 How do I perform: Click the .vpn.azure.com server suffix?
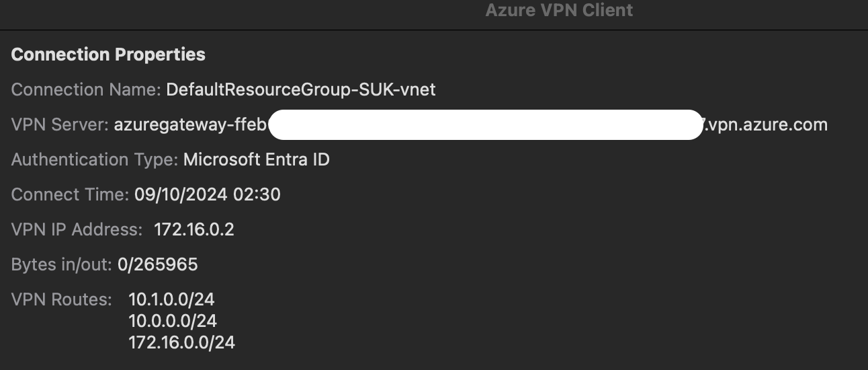(x=765, y=124)
